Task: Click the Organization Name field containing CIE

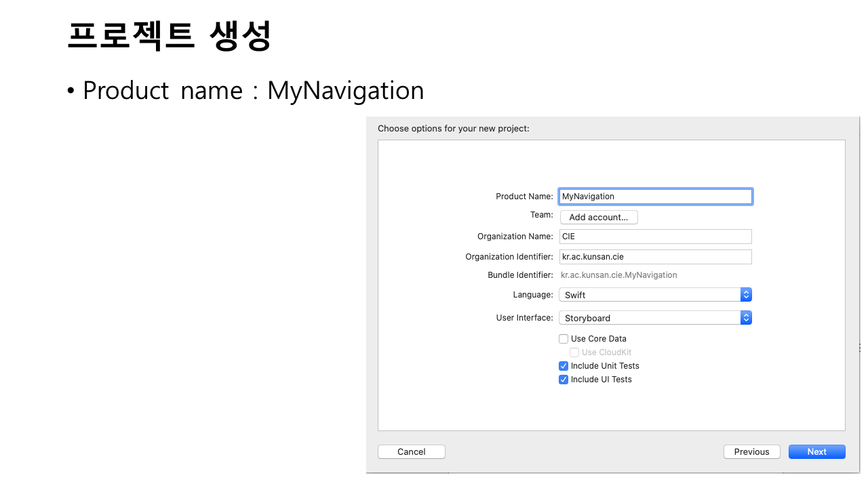Action: pos(655,237)
